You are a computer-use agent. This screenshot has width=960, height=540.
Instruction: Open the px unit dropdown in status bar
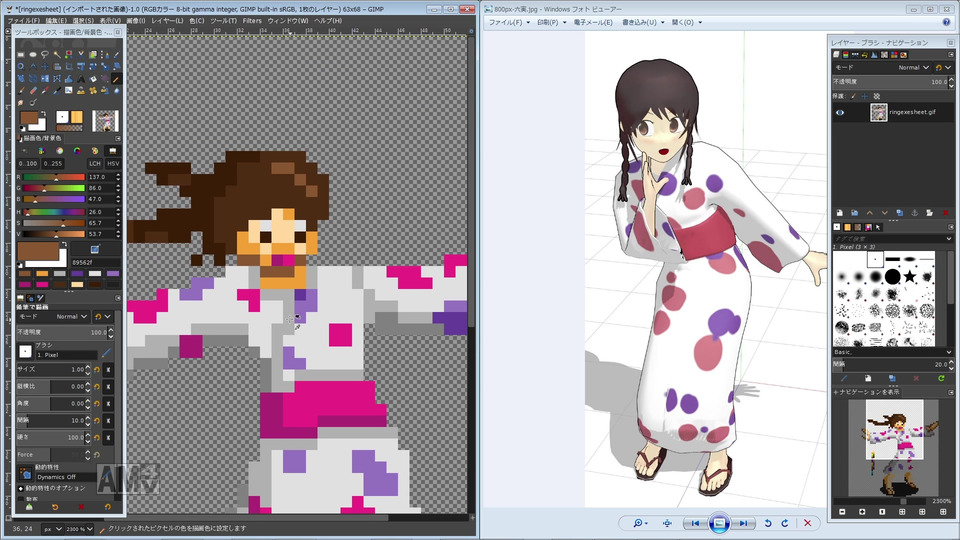[x=53, y=529]
